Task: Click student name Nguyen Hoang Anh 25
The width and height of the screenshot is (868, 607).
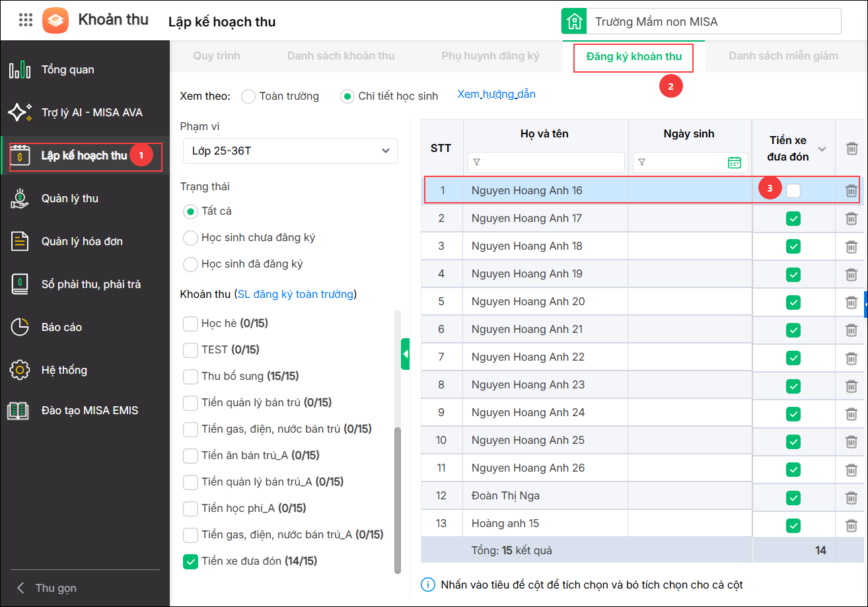Action: click(528, 440)
